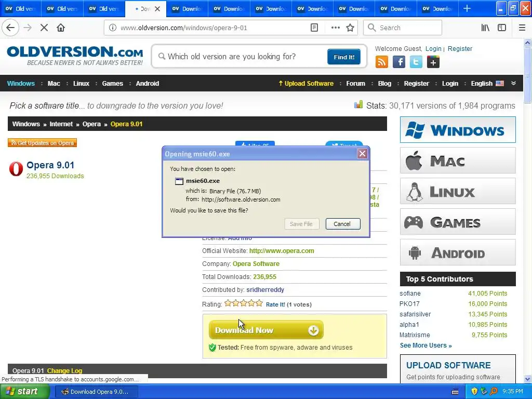Click the address bar URL
The width and height of the screenshot is (532, 399).
183,28
